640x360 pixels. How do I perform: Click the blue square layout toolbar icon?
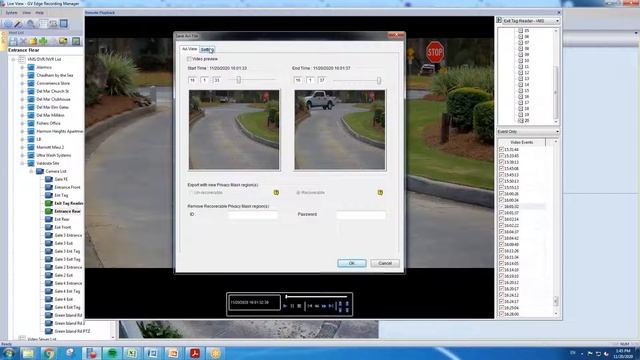[x=64, y=24]
